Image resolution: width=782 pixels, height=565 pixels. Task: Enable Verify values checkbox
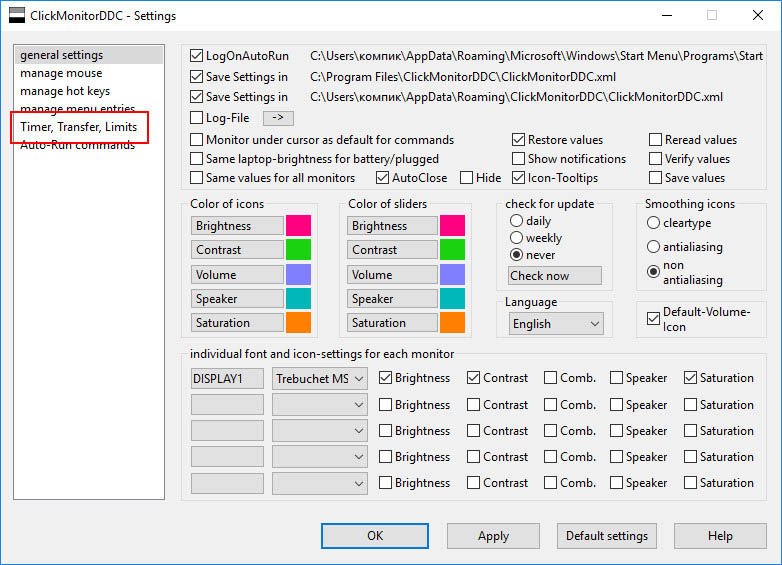point(655,159)
